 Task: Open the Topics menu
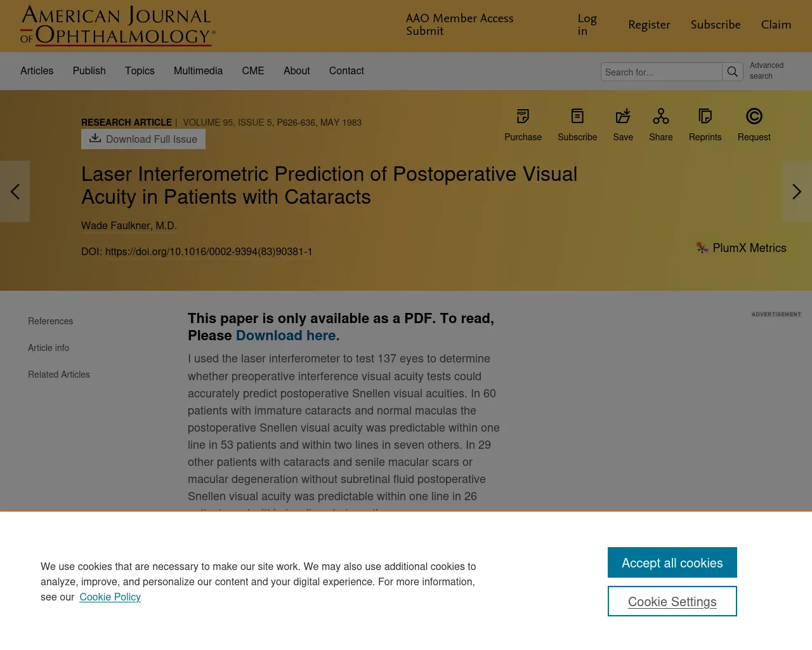tap(140, 71)
